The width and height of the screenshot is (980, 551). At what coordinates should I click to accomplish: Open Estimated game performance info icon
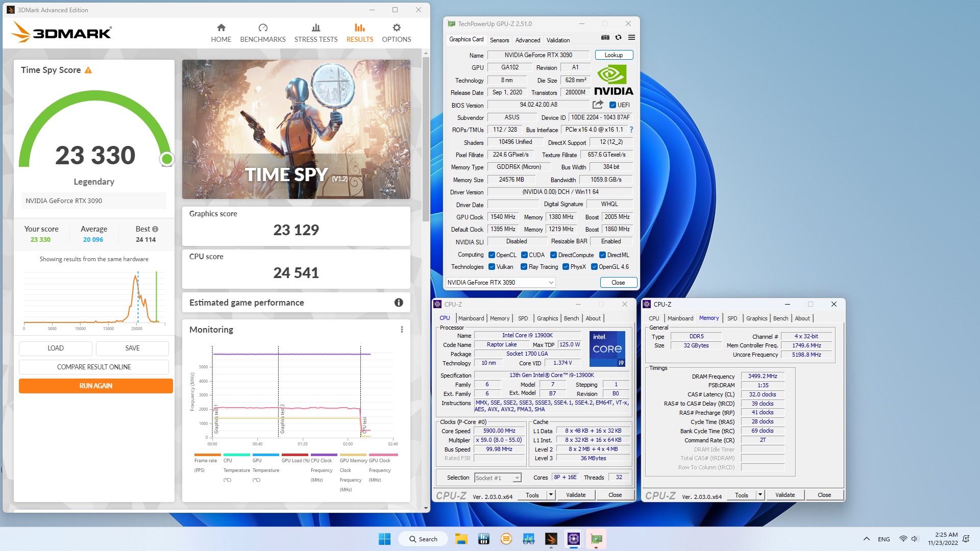pos(399,303)
